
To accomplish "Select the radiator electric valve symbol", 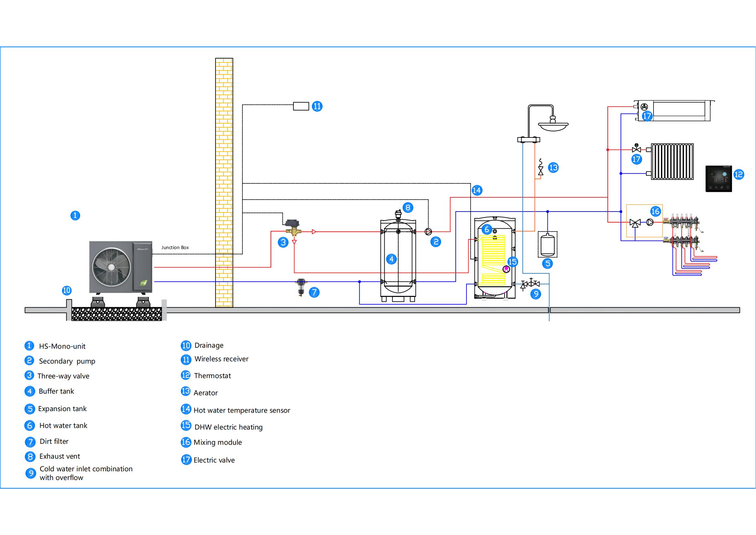I will (x=636, y=148).
